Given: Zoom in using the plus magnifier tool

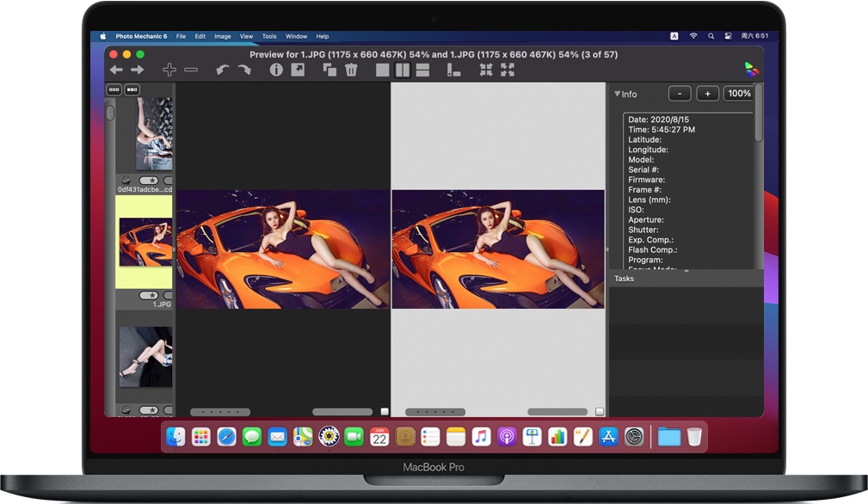Looking at the screenshot, I should [169, 69].
